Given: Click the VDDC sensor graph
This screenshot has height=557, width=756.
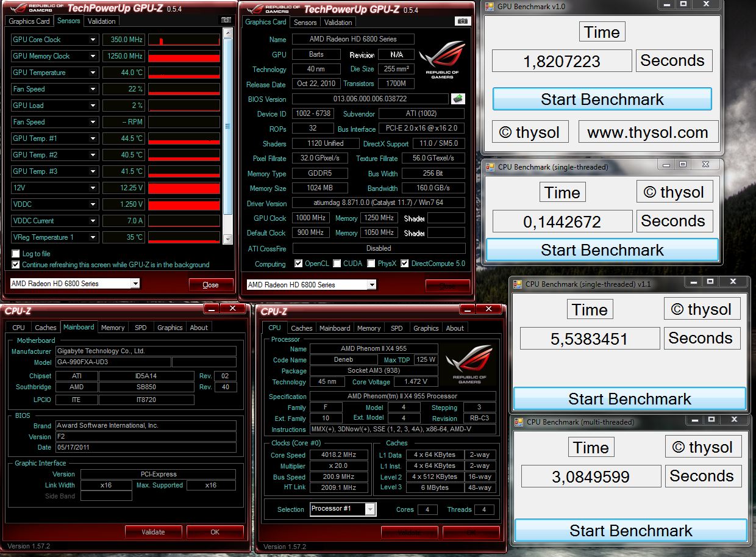Looking at the screenshot, I should point(184,204).
